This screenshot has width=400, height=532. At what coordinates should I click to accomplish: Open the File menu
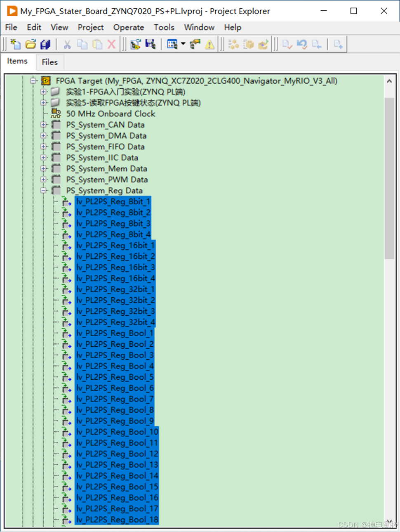click(x=11, y=27)
